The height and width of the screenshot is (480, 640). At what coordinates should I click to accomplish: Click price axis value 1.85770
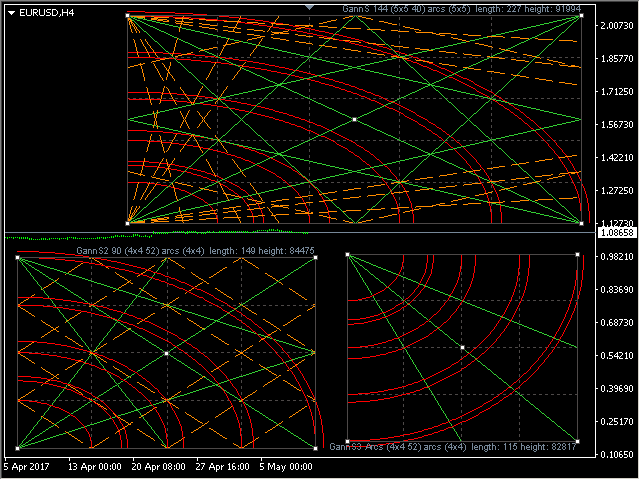click(617, 59)
